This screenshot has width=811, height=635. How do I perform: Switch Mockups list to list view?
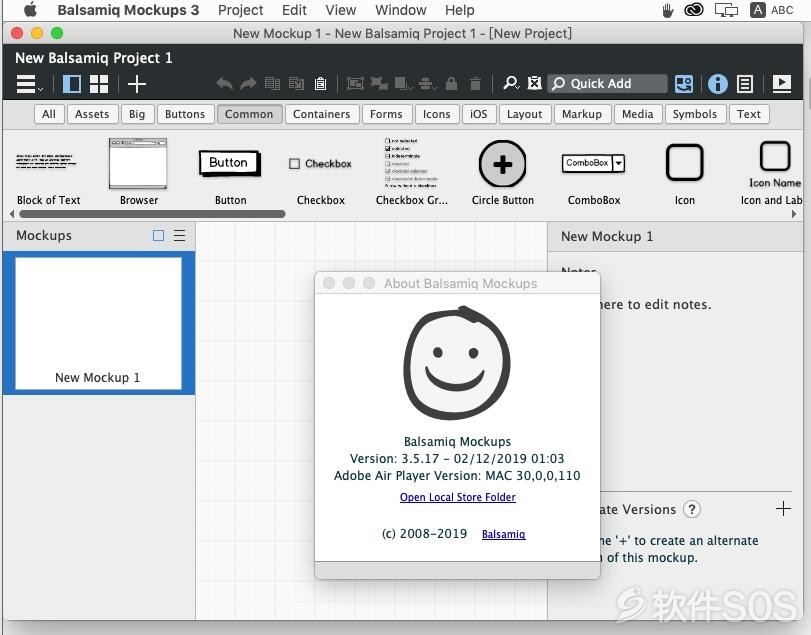point(179,236)
